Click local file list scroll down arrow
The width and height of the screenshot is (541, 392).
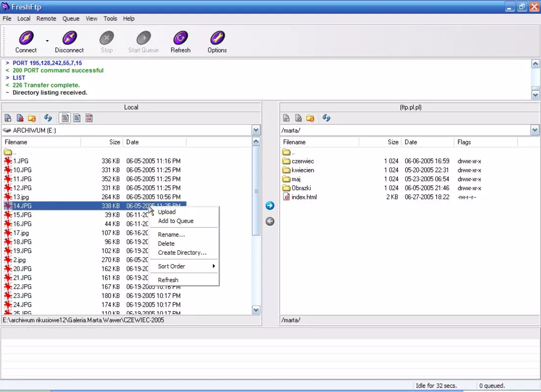[x=256, y=310]
